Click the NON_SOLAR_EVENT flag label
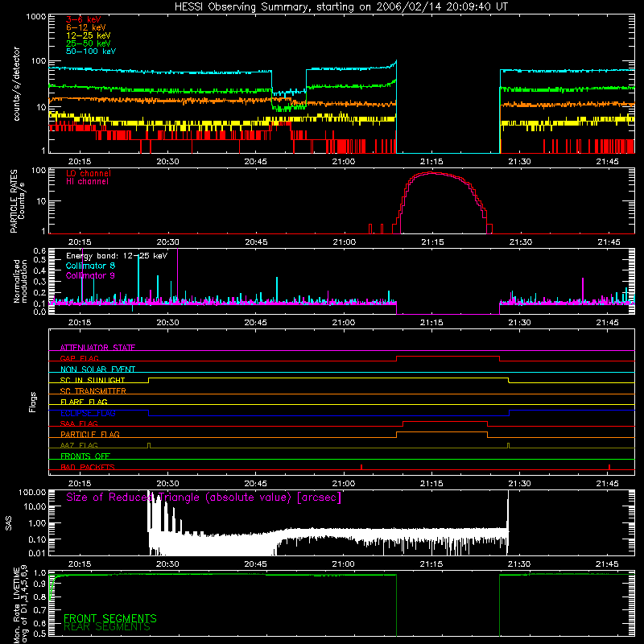Image resolution: width=644 pixels, height=644 pixels. 97,369
